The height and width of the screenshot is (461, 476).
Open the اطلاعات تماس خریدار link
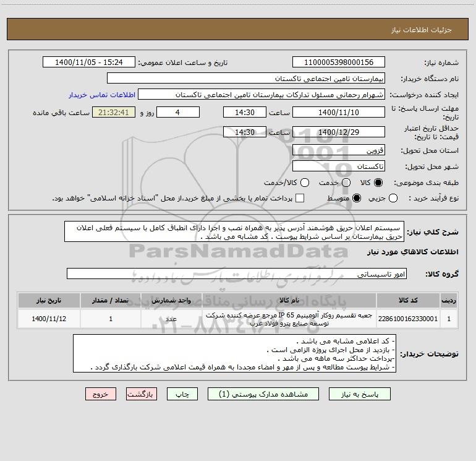(102, 95)
